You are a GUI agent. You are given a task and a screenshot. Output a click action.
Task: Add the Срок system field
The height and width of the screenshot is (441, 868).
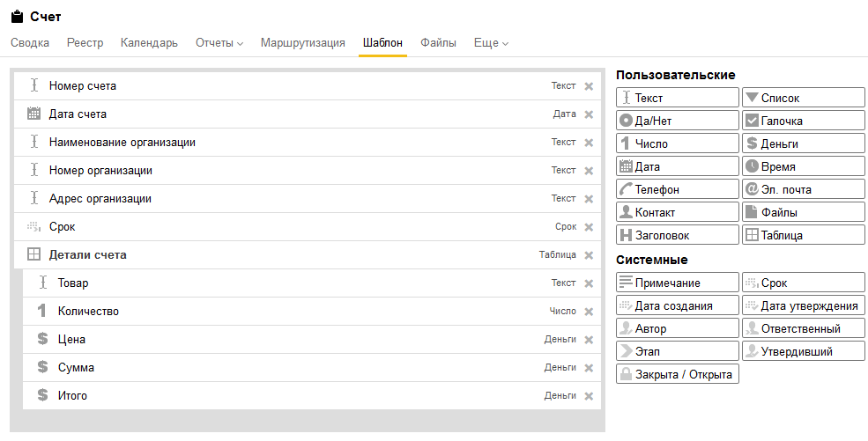(804, 283)
